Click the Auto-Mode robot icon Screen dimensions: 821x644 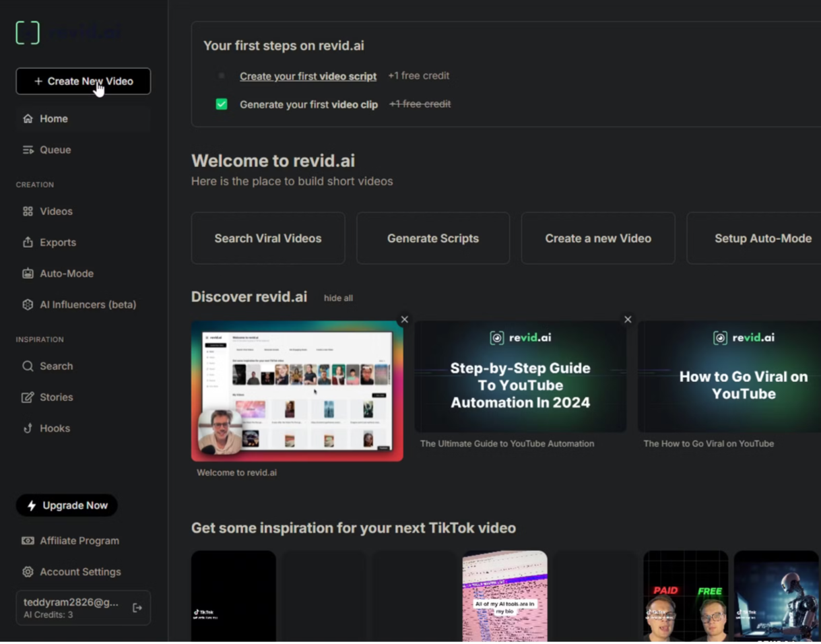(28, 273)
